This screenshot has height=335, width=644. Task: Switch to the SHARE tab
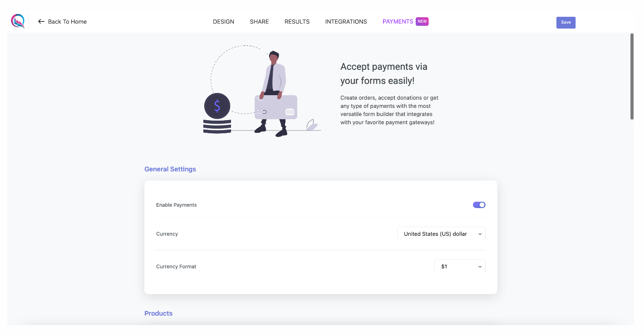tap(260, 21)
